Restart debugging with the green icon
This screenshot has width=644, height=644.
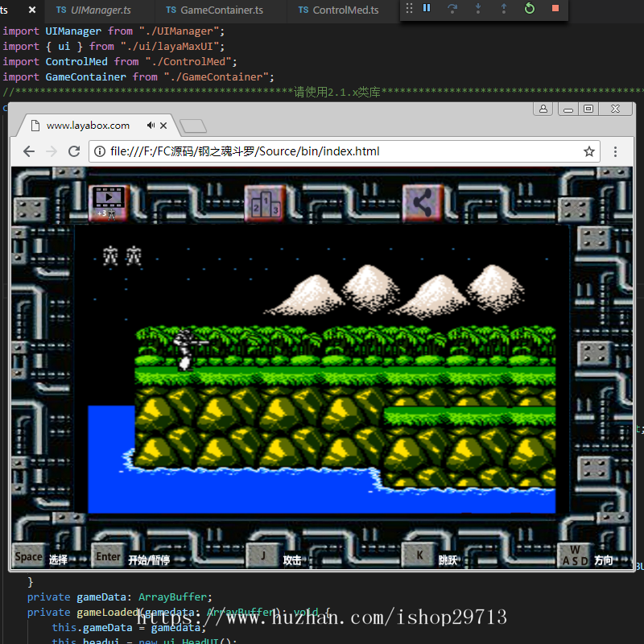pos(529,8)
